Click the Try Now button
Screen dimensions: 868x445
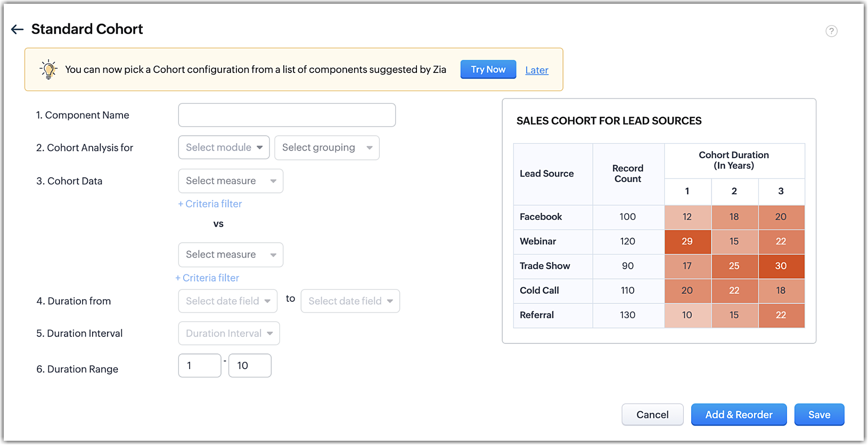pyautogui.click(x=488, y=69)
